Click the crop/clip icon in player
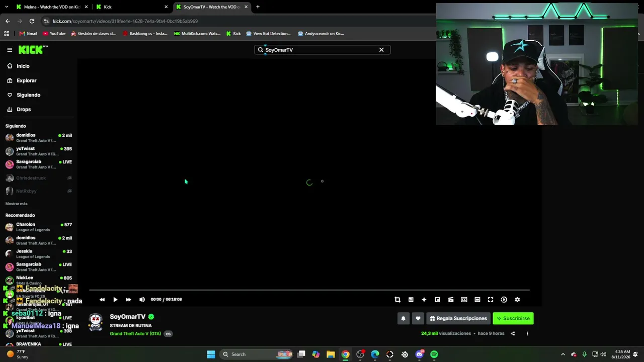Image resolution: width=644 pixels, height=362 pixels. point(397,300)
